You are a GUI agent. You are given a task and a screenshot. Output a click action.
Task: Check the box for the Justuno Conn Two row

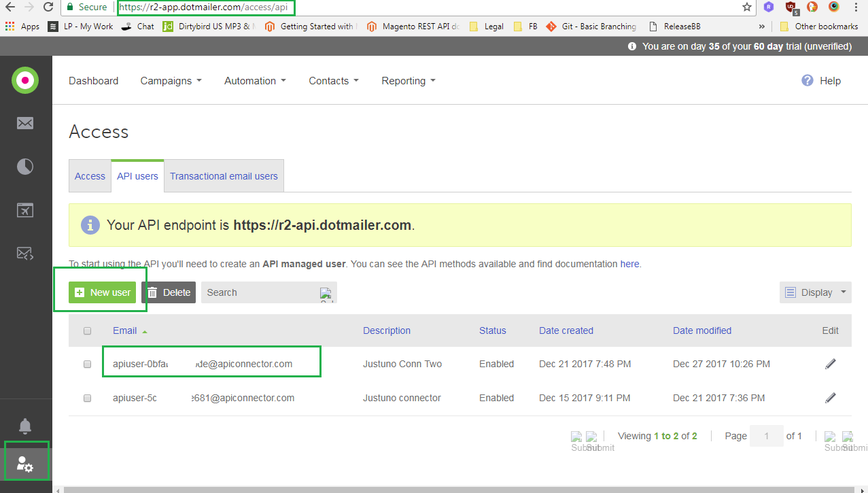pyautogui.click(x=87, y=364)
